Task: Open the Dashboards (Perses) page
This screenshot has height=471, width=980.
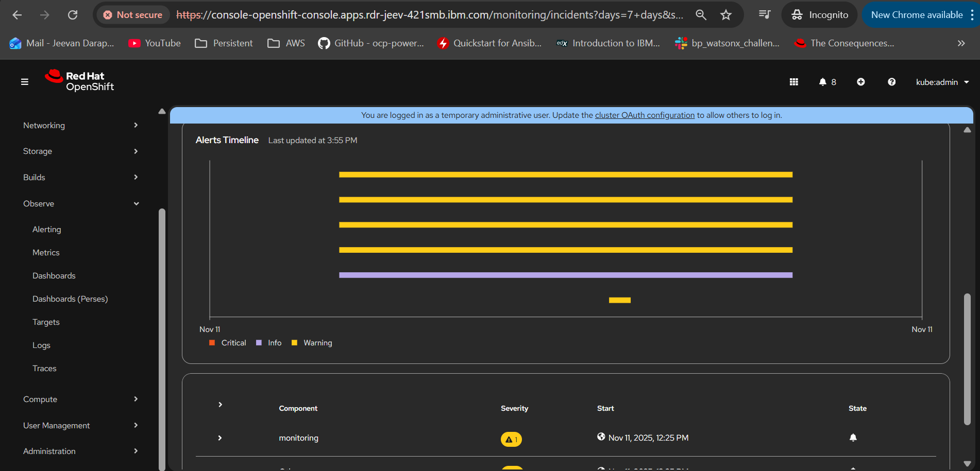Action: pos(70,299)
